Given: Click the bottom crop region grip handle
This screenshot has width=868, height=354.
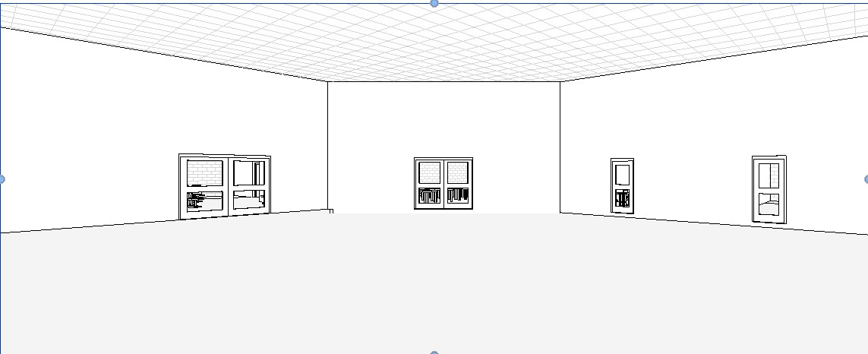Looking at the screenshot, I should [x=434, y=352].
